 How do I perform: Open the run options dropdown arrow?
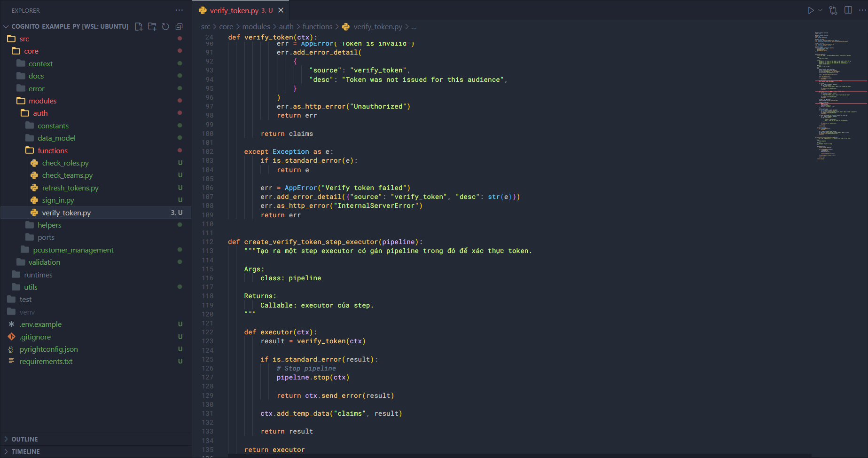point(821,10)
